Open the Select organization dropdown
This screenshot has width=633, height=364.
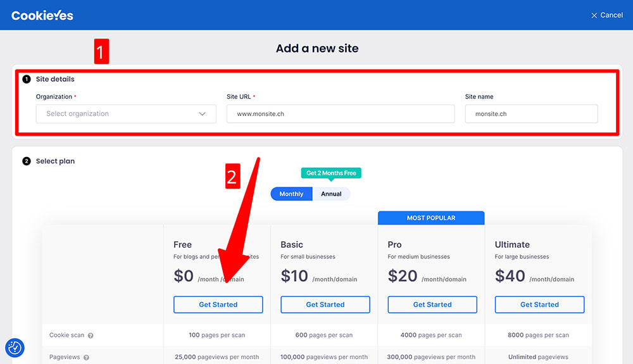[120, 114]
